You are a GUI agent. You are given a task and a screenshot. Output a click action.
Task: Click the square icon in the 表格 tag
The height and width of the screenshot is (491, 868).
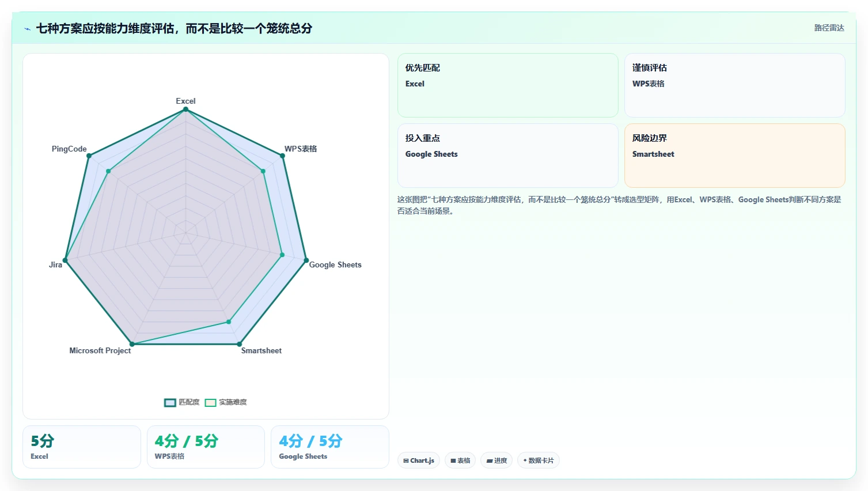click(x=453, y=461)
